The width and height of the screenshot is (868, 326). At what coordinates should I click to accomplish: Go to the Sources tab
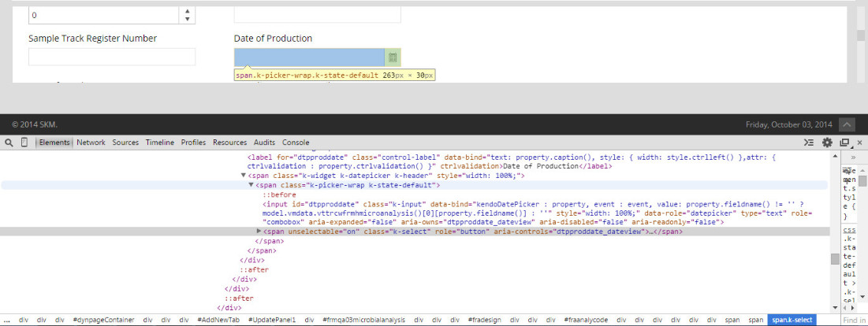tap(125, 143)
